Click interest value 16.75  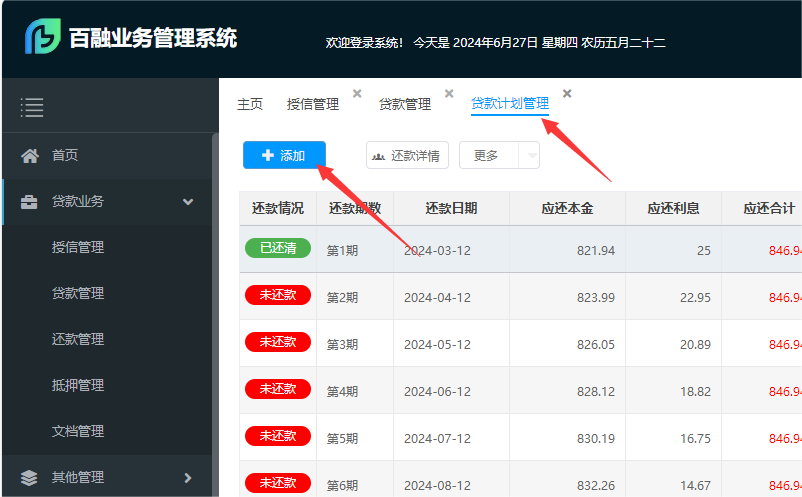pyautogui.click(x=695, y=439)
